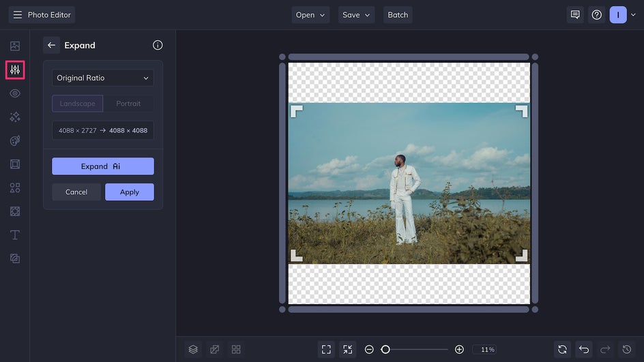Click the Expand AI button

pos(103,166)
